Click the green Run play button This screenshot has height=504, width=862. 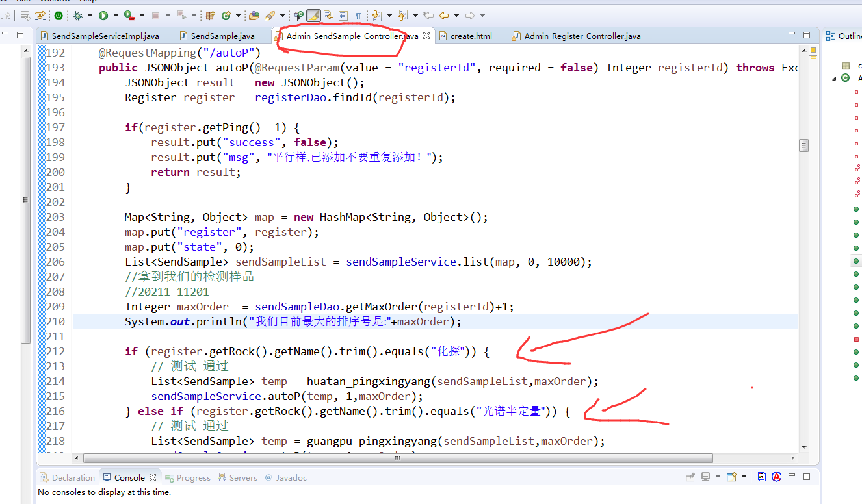pos(103,15)
